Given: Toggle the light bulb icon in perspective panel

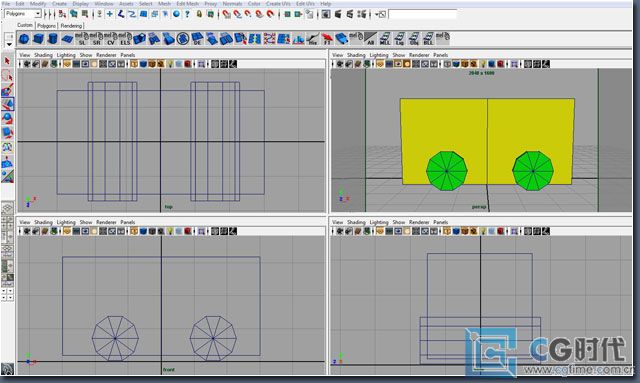Looking at the screenshot, I should coord(483,64).
